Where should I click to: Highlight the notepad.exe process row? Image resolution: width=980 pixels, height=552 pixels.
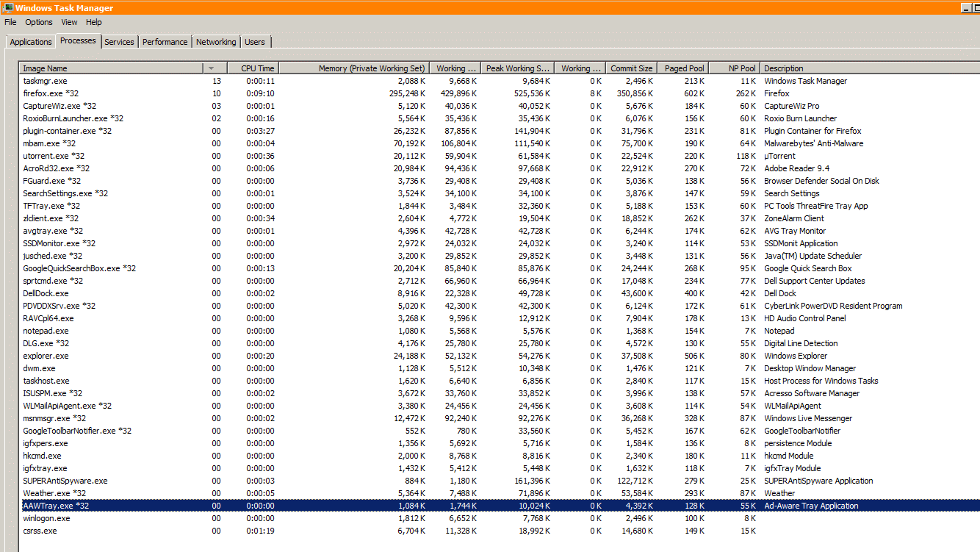point(500,331)
